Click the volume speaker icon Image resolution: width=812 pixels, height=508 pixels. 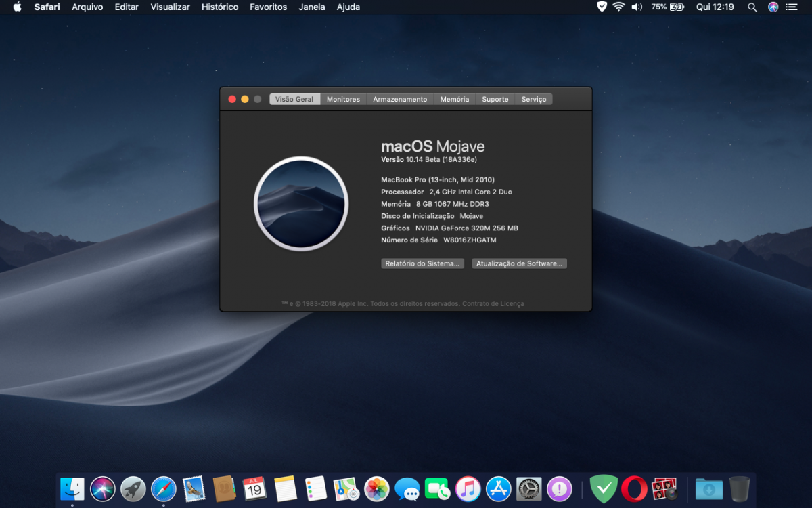coord(637,7)
